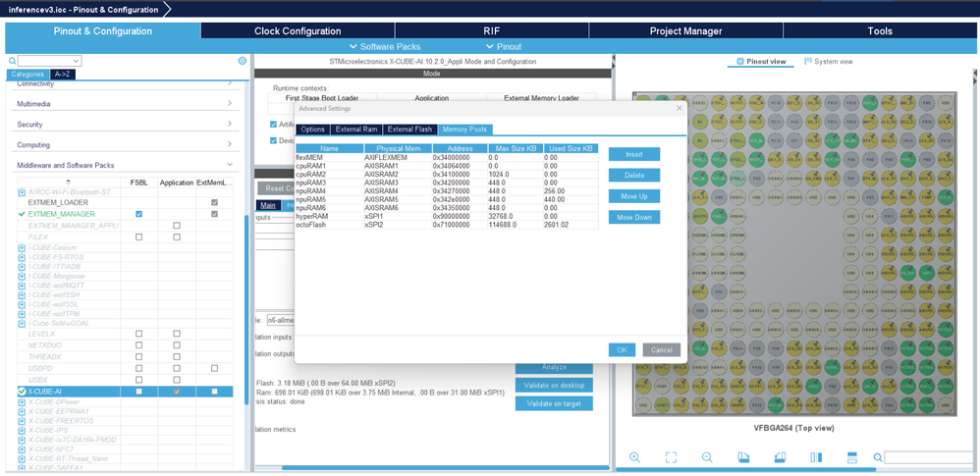The width and height of the screenshot is (980, 476).
Task: Enable NETXDUO for FSBL
Action: click(138, 344)
